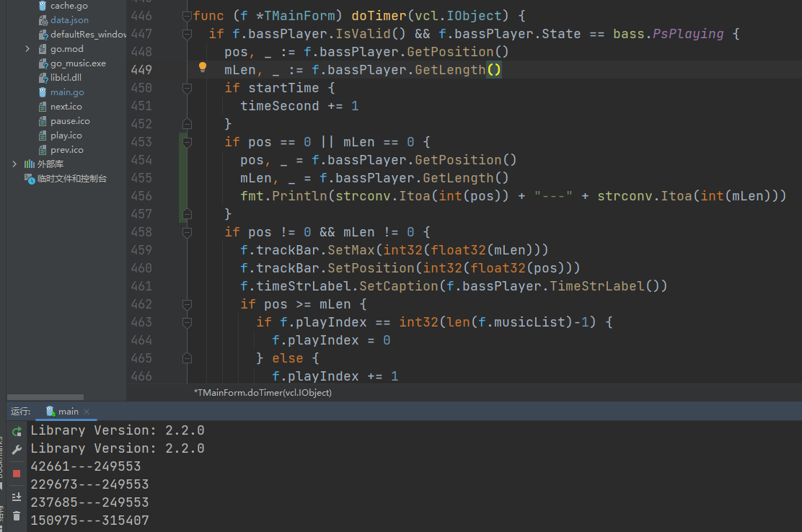
Task: Click the file icon beside liblcl.dll
Action: point(43,78)
